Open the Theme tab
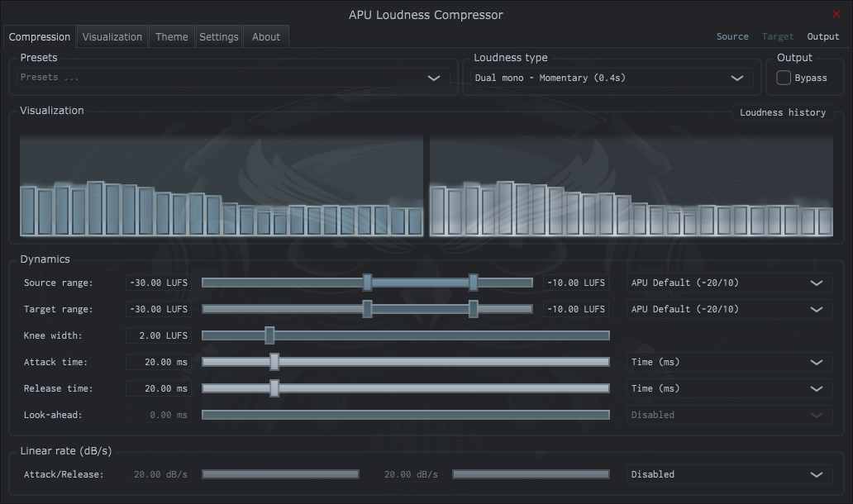This screenshot has height=504, width=853. [171, 36]
